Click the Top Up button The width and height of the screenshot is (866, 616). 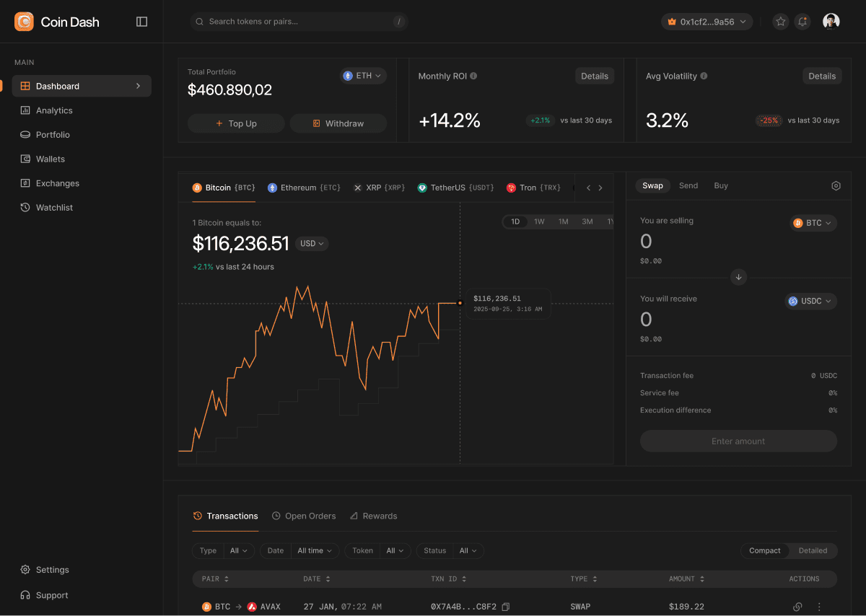click(x=236, y=123)
